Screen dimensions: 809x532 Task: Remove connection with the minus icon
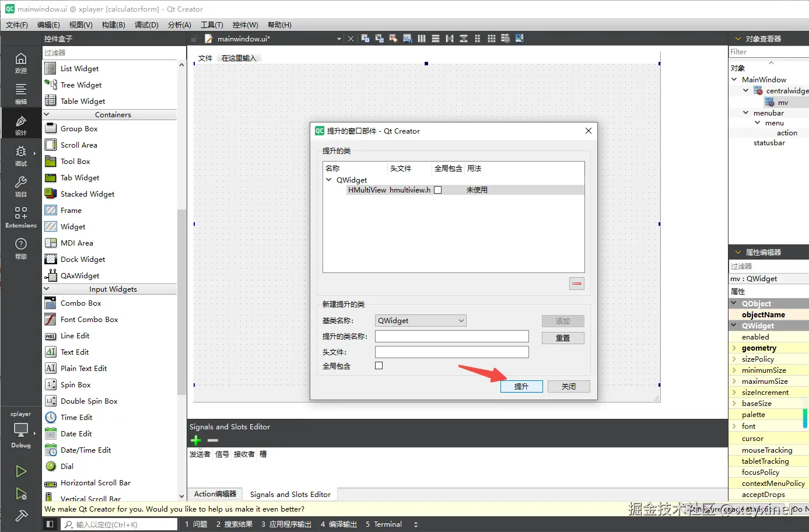[213, 440]
